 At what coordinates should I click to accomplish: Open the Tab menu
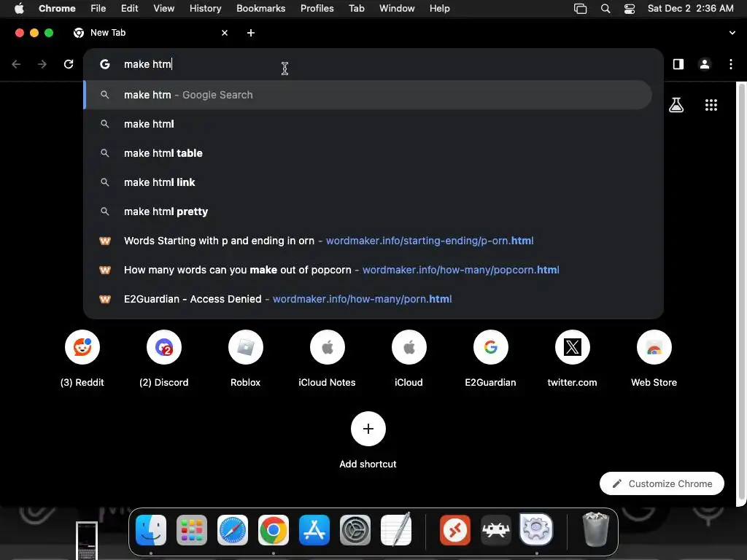point(357,9)
